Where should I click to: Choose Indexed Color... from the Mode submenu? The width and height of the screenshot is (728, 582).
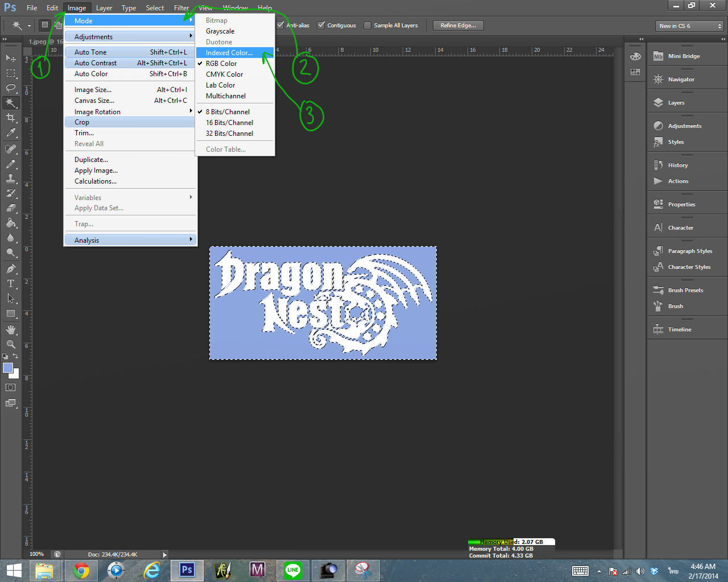(x=235, y=53)
